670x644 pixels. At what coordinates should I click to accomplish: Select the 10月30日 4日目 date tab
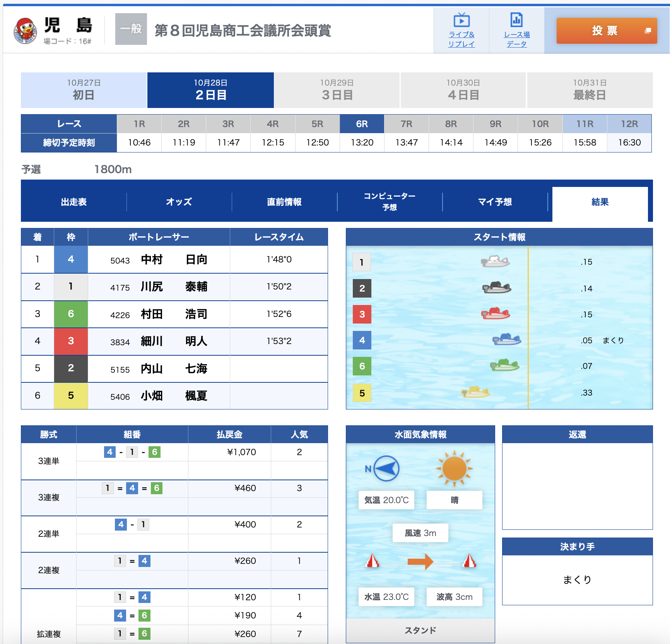click(x=463, y=90)
